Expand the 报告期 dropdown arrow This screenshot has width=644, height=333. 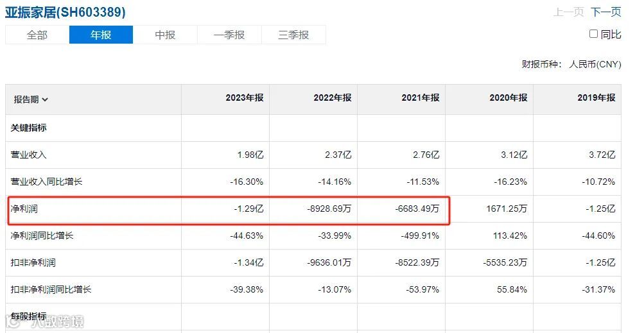[x=45, y=100]
